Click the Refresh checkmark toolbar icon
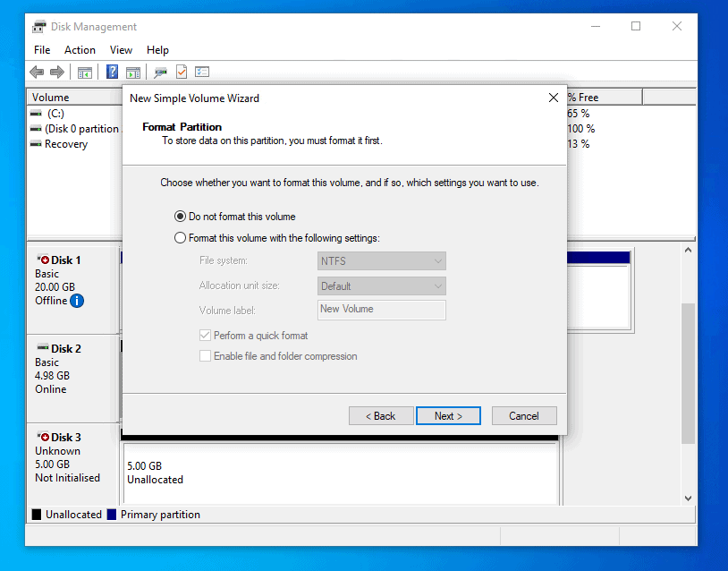 [180, 72]
